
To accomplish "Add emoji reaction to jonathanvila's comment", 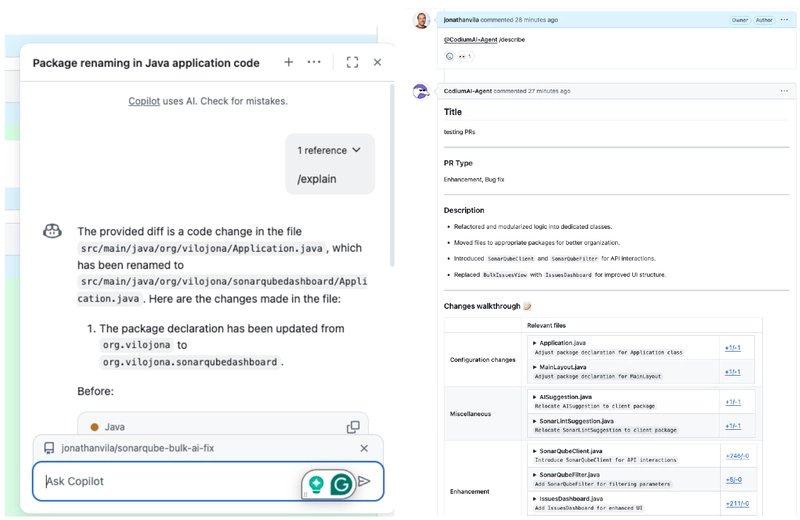I will pyautogui.click(x=449, y=56).
